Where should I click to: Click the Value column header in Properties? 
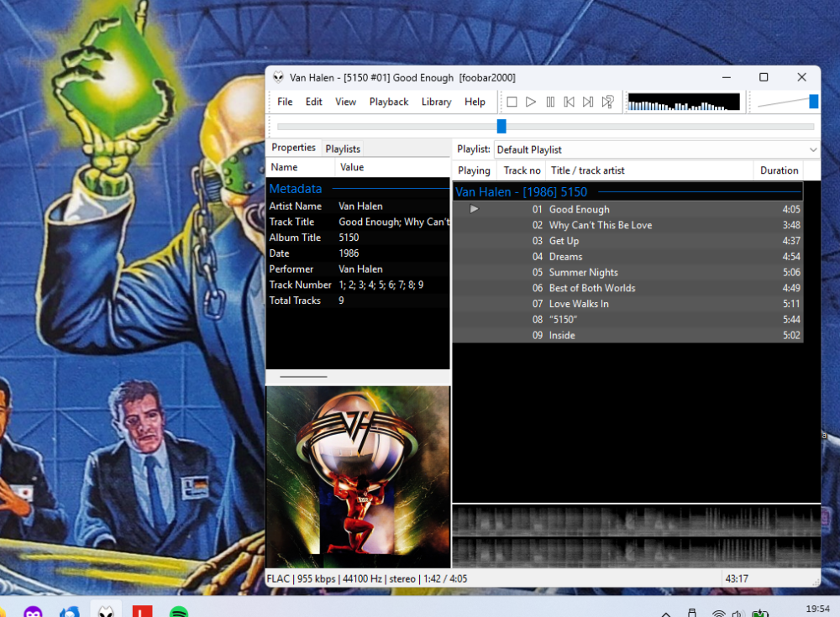392,167
